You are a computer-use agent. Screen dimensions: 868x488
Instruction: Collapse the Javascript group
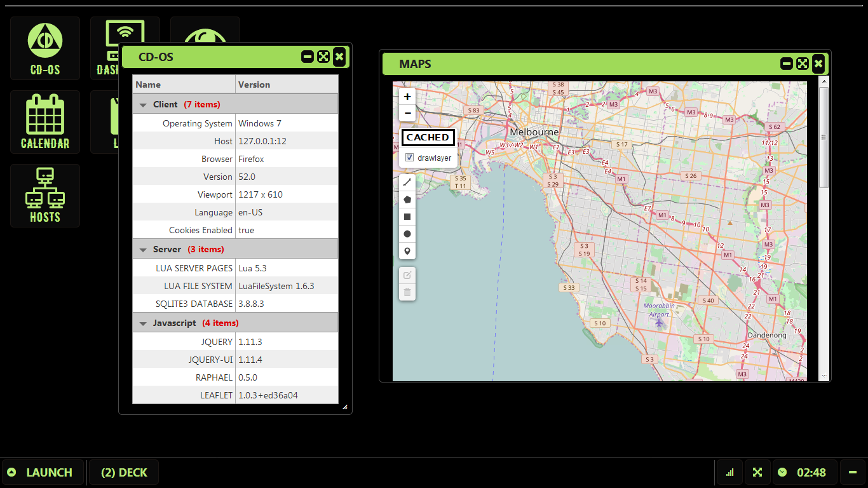pyautogui.click(x=144, y=323)
